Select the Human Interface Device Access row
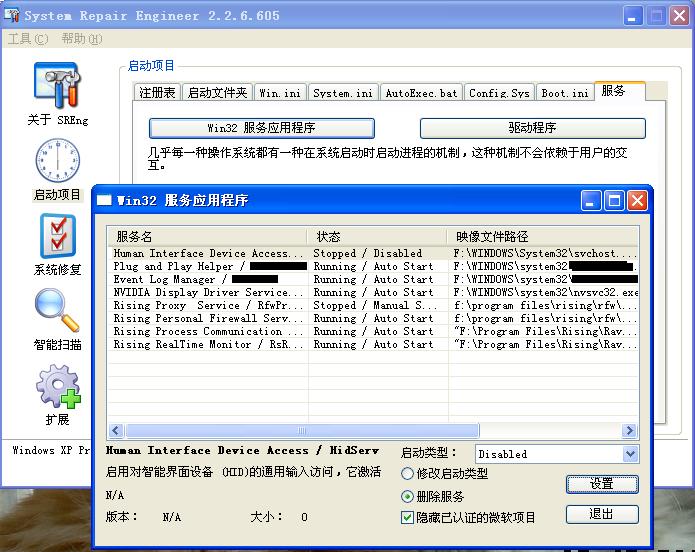This screenshot has height=552, width=695. [x=372, y=253]
